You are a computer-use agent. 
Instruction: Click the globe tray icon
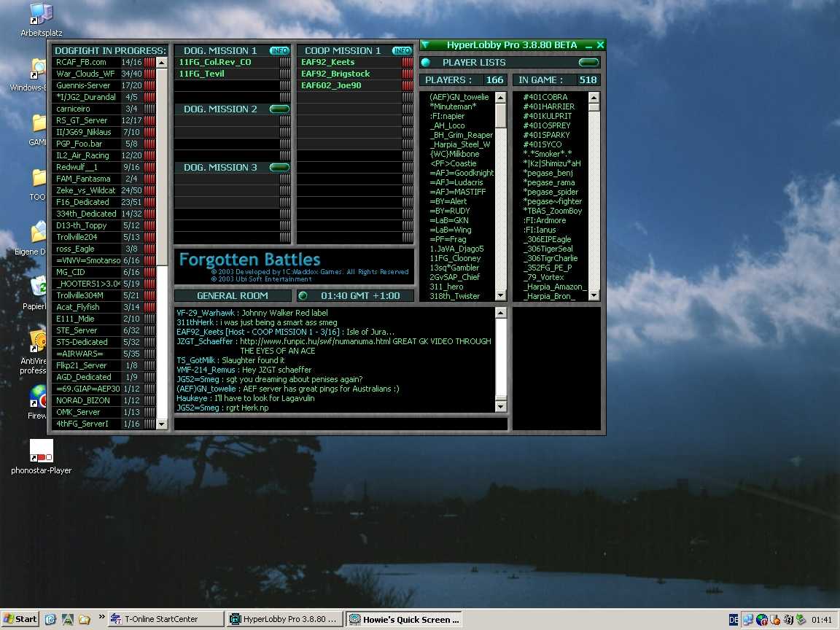[761, 620]
